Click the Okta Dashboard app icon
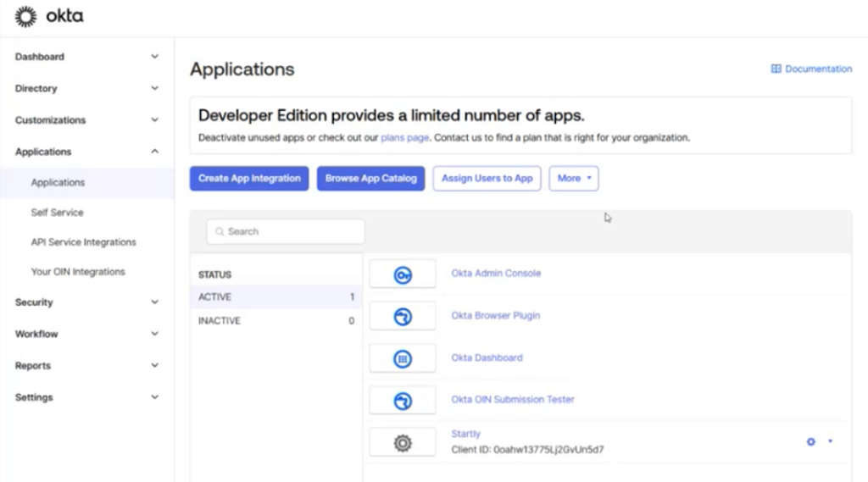 (x=403, y=358)
